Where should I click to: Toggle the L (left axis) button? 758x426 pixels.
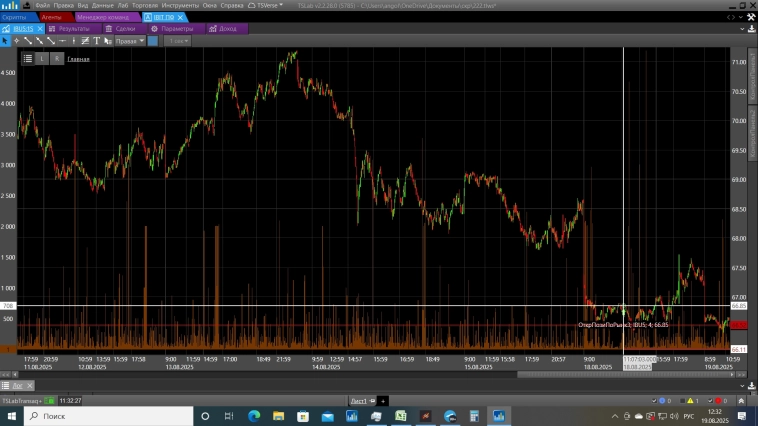click(x=42, y=58)
